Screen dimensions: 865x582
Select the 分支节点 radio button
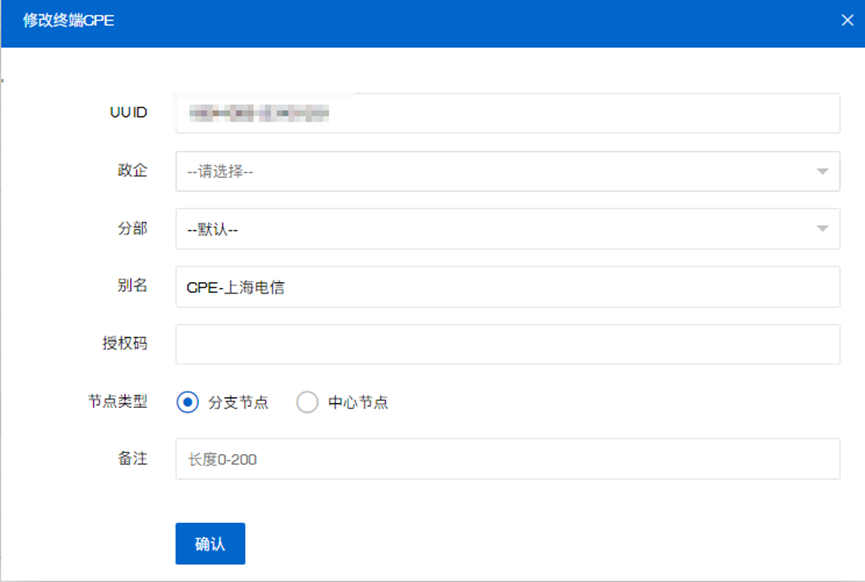188,402
